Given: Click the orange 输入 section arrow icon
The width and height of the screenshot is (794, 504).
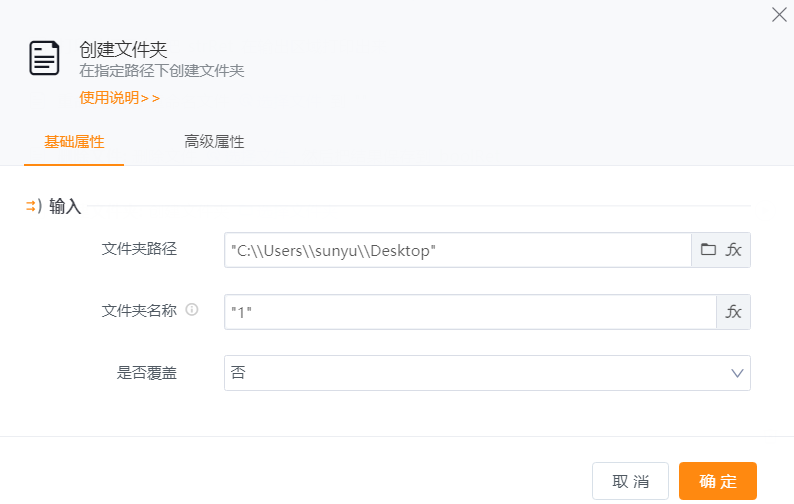Looking at the screenshot, I should pyautogui.click(x=32, y=206).
